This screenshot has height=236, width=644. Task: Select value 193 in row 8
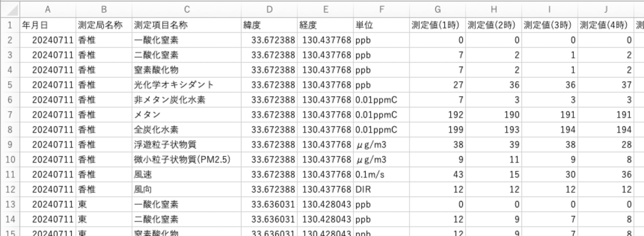(x=493, y=130)
